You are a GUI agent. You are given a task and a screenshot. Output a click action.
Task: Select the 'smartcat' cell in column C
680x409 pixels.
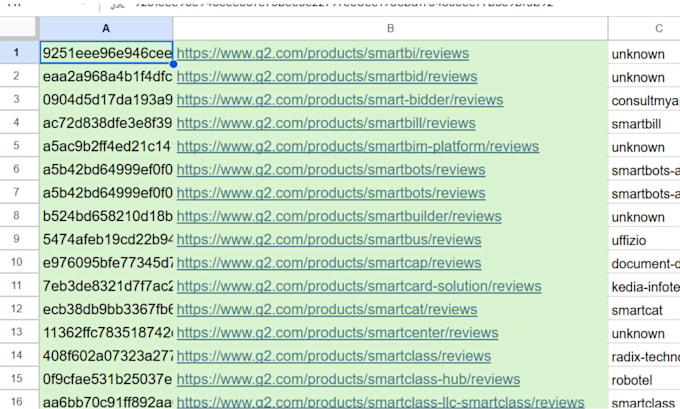[644, 309]
